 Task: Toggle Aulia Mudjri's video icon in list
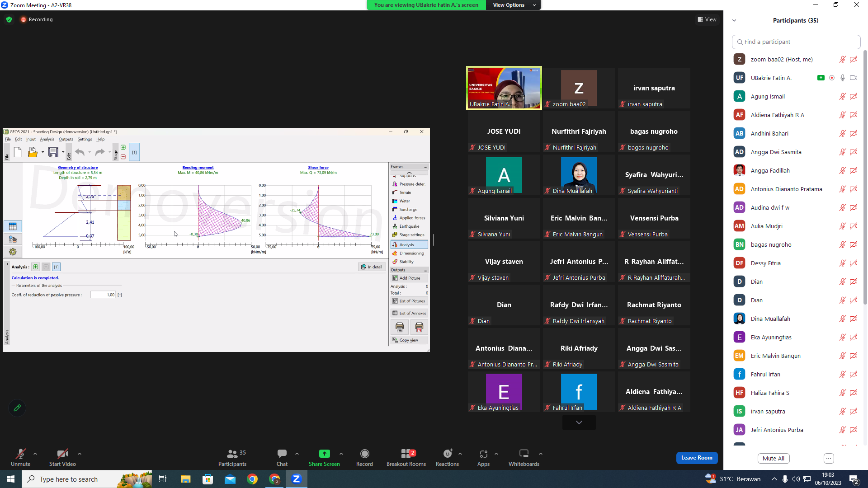[854, 226]
